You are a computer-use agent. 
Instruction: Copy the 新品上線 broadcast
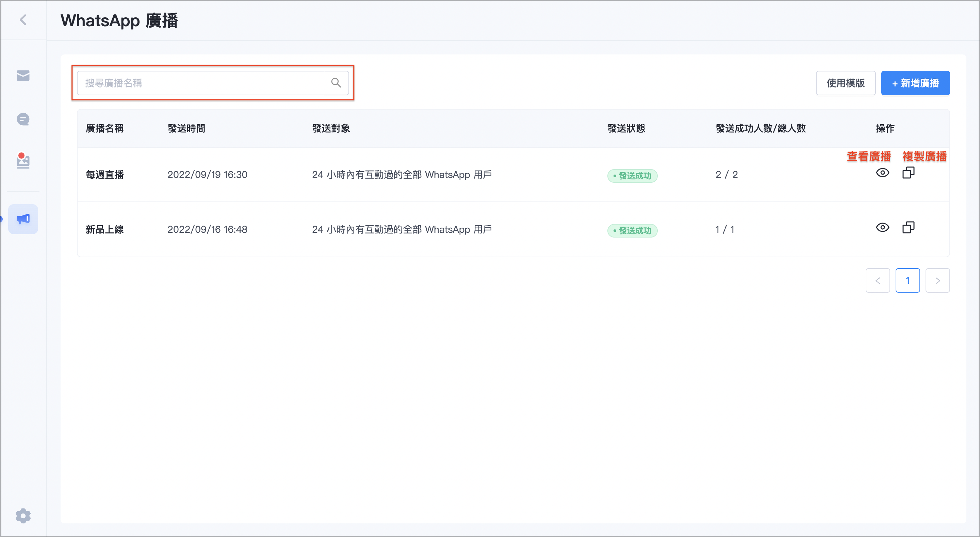909,228
